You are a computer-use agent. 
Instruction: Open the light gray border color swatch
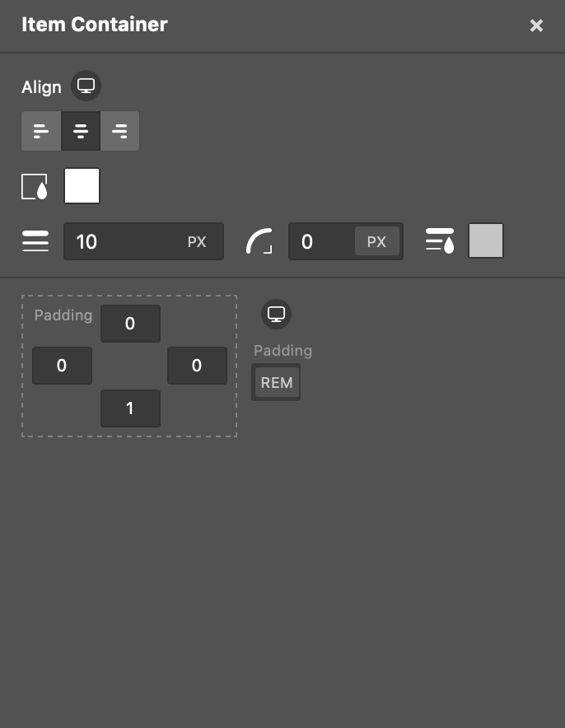pos(486,240)
